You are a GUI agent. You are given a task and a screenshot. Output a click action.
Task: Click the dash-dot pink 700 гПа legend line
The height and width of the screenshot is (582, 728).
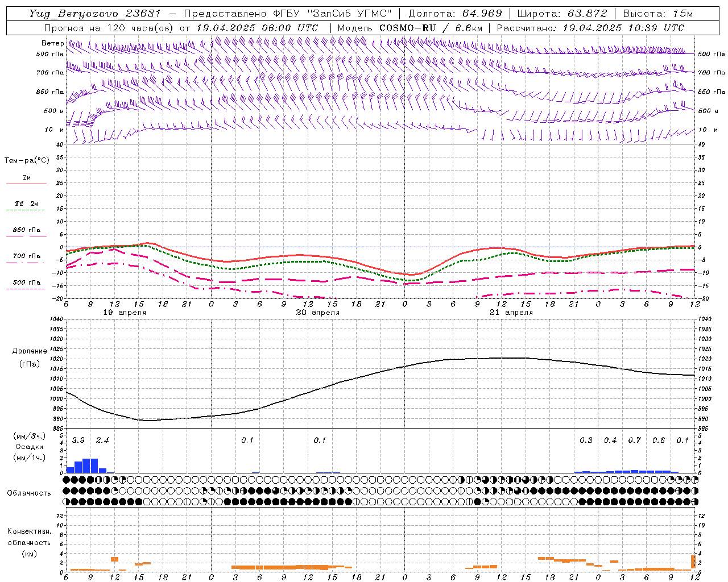(25, 263)
